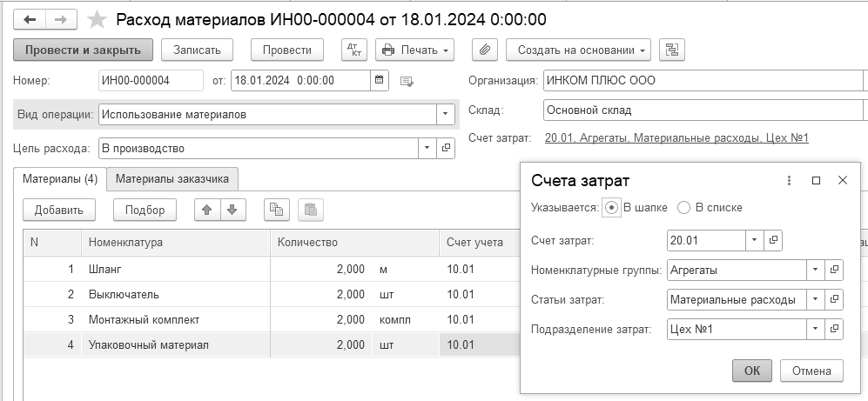Image resolution: width=868 pixels, height=401 pixels.
Task: Select the В списке radio option
Action: (x=684, y=208)
